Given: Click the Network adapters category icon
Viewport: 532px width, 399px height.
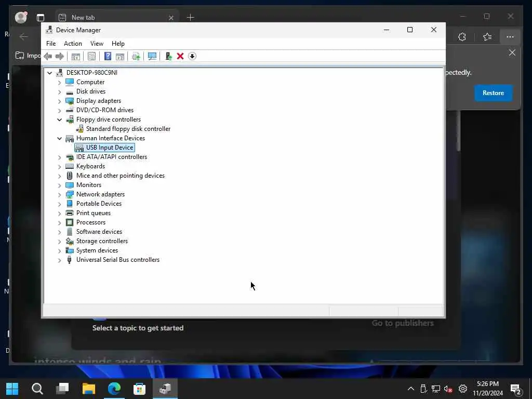Looking at the screenshot, I should click(70, 194).
